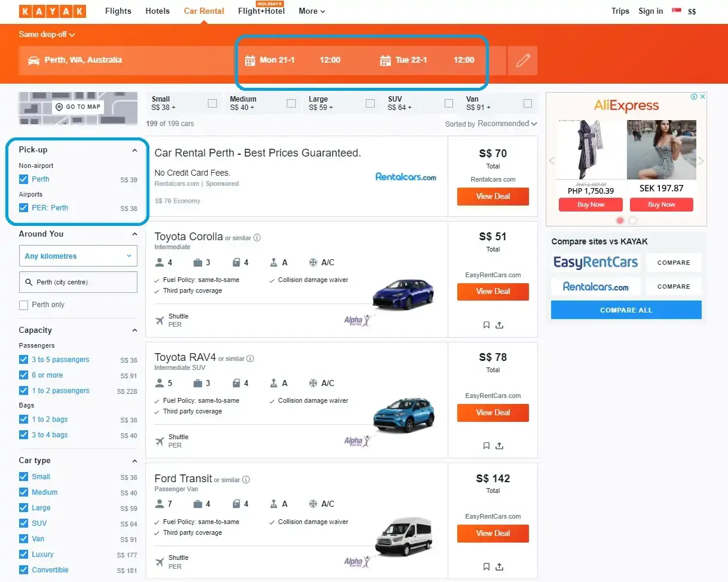
Task: Select the second ad carousel dot
Action: pos(632,220)
